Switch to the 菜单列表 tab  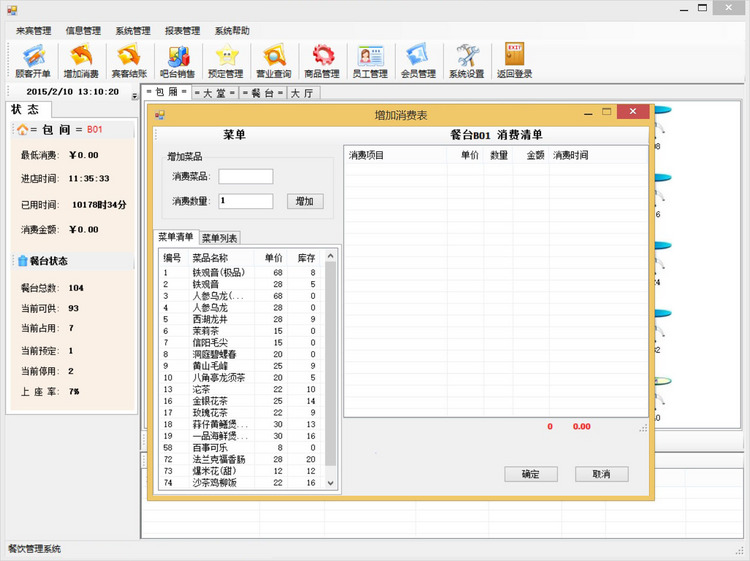click(219, 238)
